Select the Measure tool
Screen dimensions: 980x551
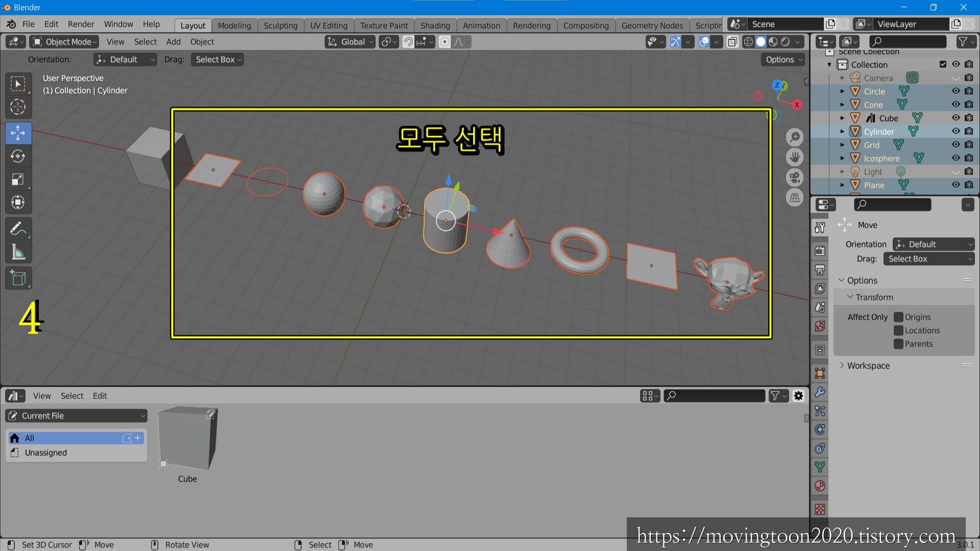click(x=18, y=252)
